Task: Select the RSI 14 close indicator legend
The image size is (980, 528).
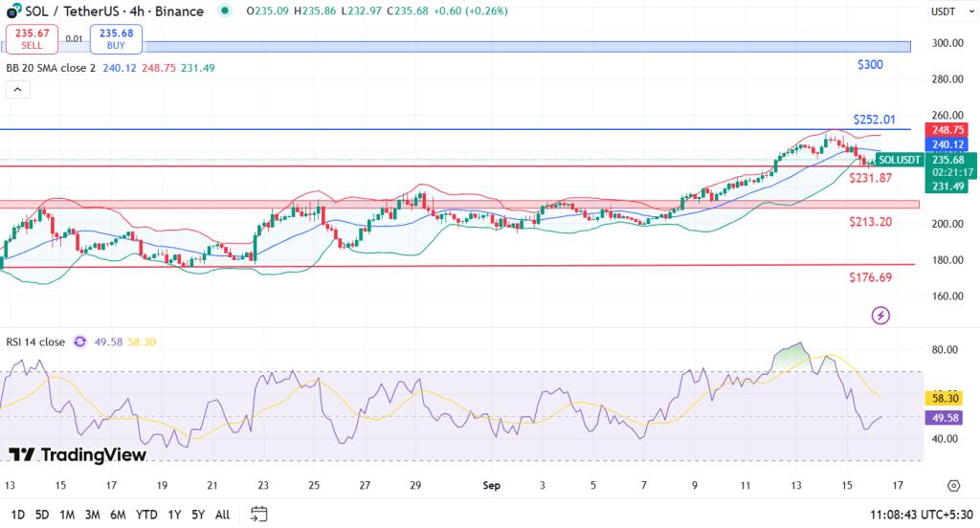Action: (x=35, y=341)
